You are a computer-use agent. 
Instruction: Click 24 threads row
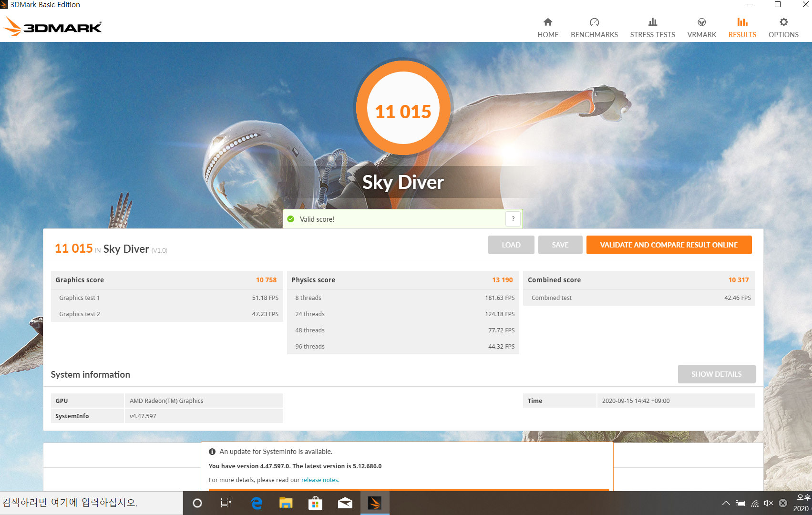point(403,314)
